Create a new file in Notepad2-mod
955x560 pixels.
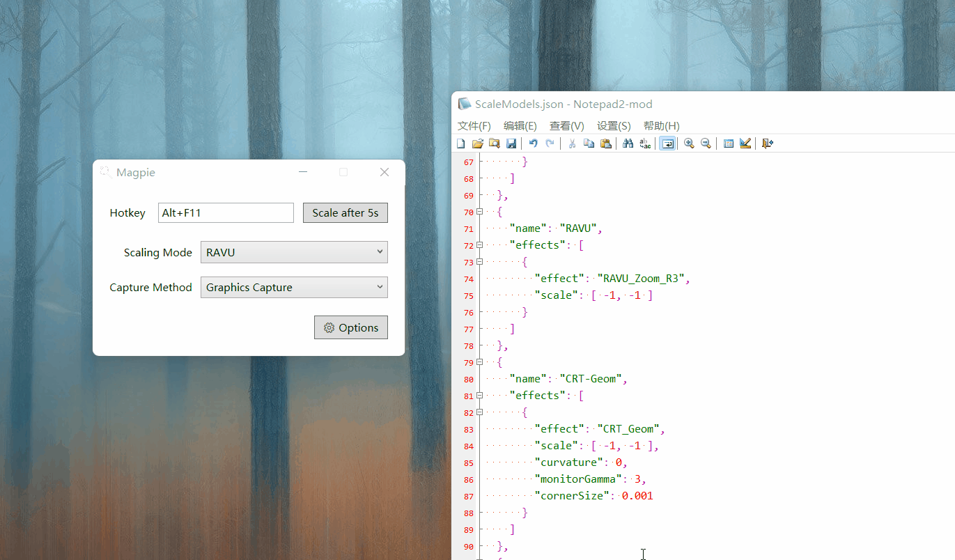click(460, 143)
